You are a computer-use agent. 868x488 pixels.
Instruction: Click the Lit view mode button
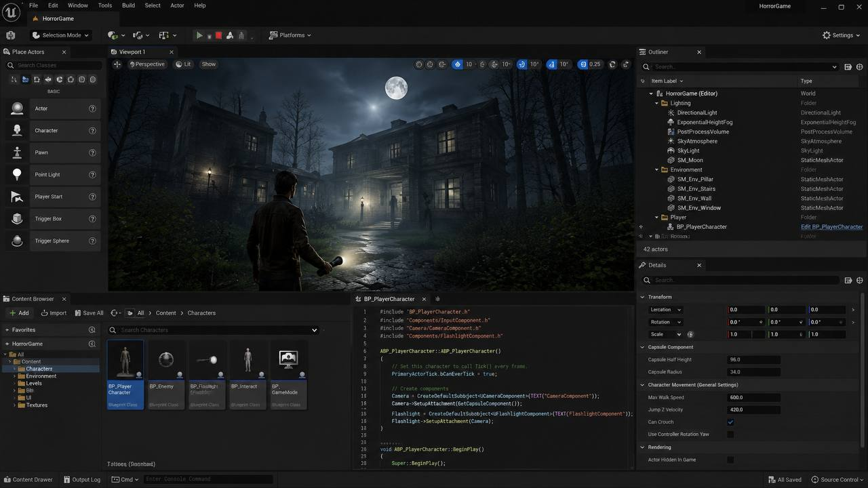tap(183, 64)
